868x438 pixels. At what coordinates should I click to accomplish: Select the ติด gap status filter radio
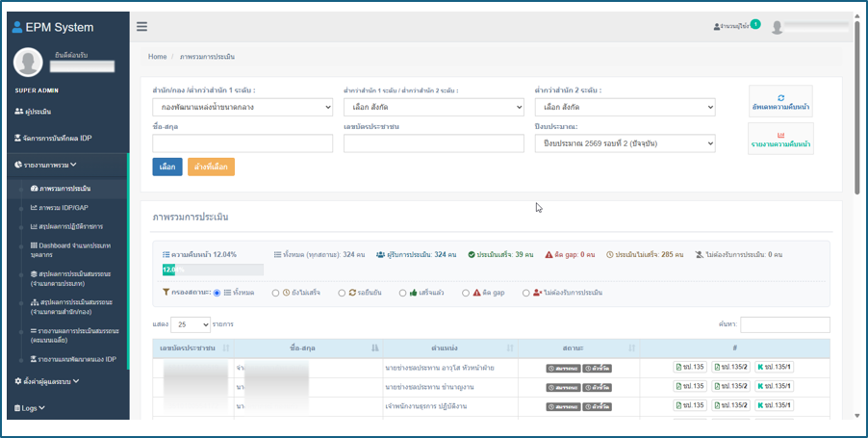tap(466, 293)
